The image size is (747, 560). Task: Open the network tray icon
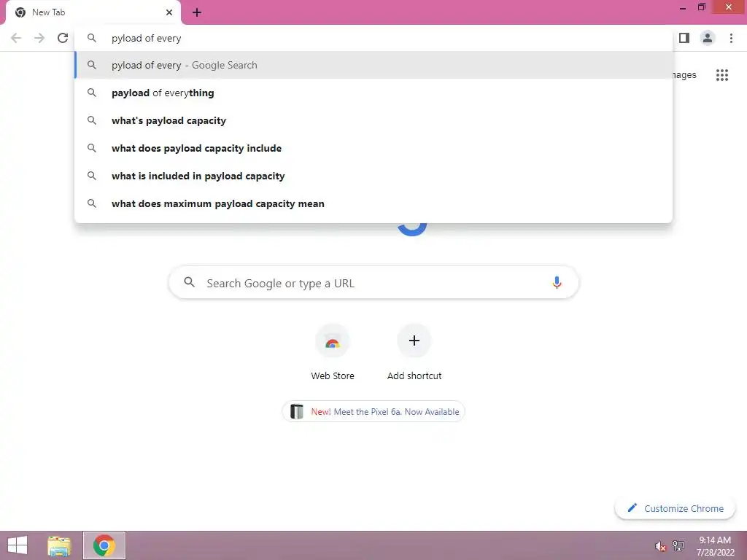pos(678,545)
